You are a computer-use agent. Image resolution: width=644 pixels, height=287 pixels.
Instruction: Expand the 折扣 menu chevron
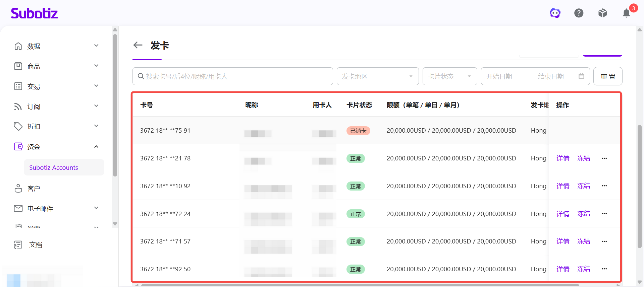(96, 126)
